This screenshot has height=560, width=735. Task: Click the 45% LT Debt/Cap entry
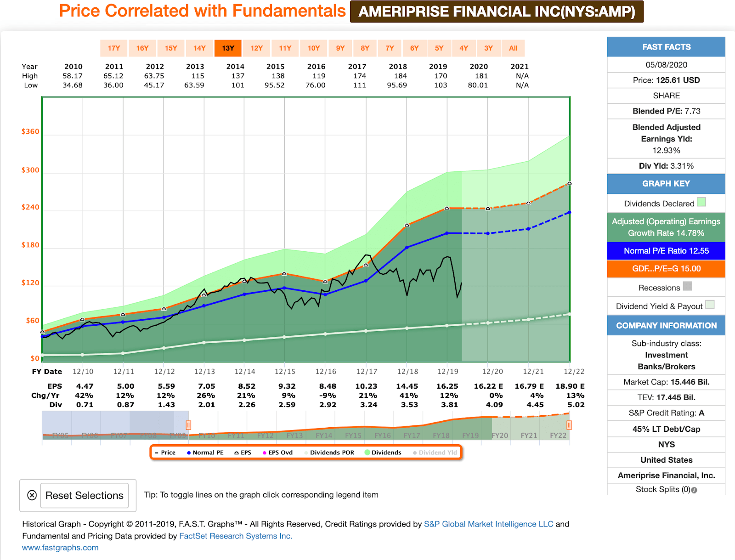[x=666, y=429]
